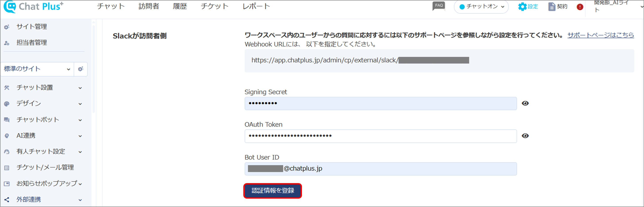
Task: Open site settings gear beside 標準のサイト
Action: click(81, 69)
